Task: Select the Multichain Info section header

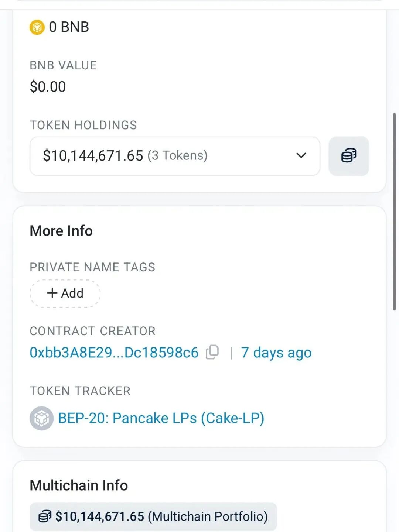Action: pyautogui.click(x=78, y=485)
